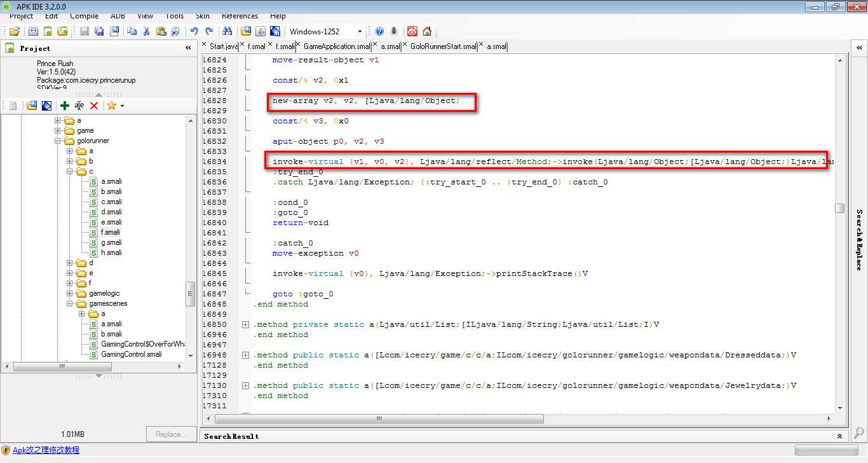Select the gamelogic folder in tree
This screenshot has width=868, height=463.
[104, 293]
